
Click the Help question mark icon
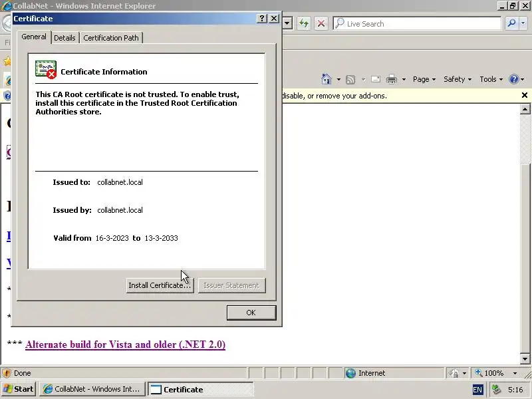[x=513, y=79]
